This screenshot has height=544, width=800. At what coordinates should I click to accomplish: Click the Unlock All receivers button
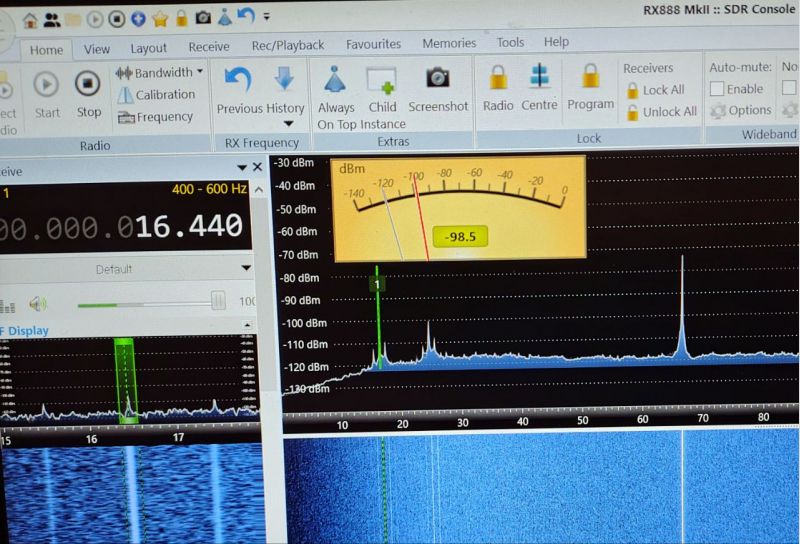pyautogui.click(x=660, y=111)
